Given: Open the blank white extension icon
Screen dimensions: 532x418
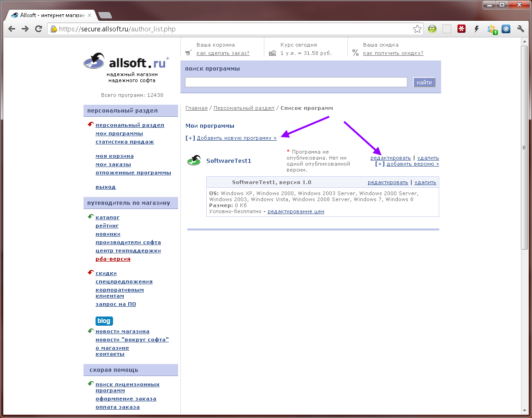Looking at the screenshot, I should pos(447,29).
